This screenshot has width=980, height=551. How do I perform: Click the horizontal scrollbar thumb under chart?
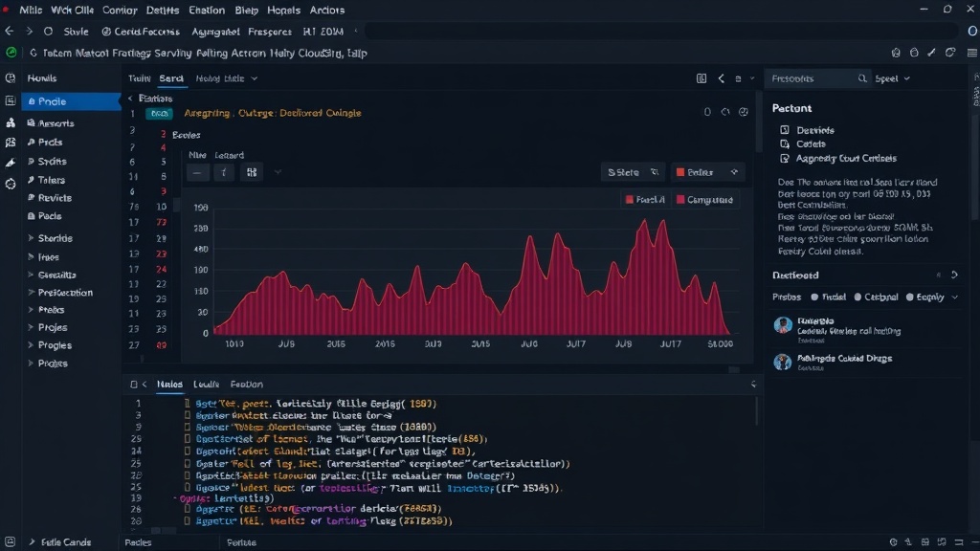coord(734,369)
